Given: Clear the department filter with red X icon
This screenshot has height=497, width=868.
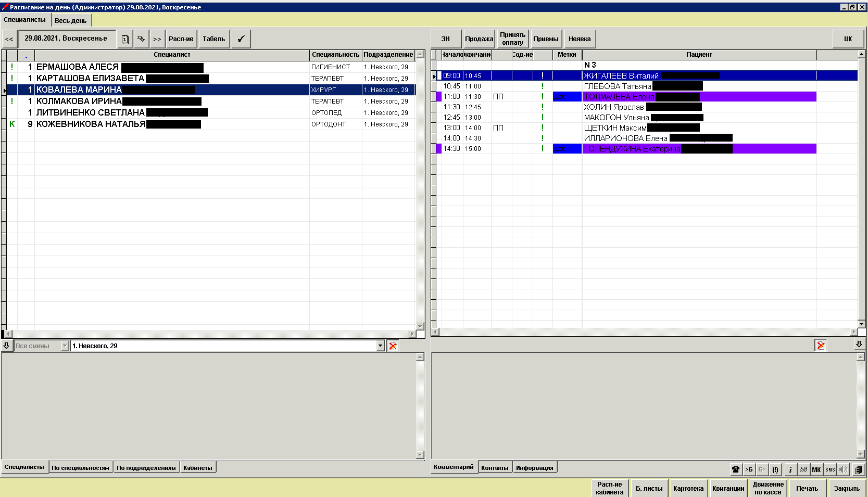Looking at the screenshot, I should pos(393,346).
